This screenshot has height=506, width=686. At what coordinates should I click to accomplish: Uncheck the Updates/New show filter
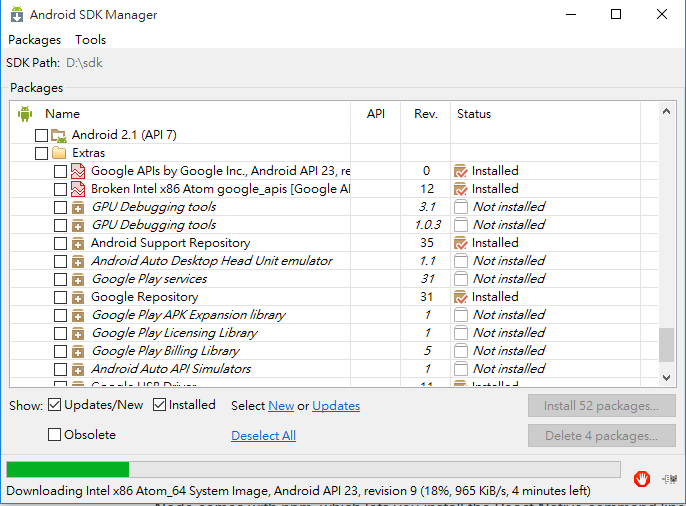click(54, 405)
